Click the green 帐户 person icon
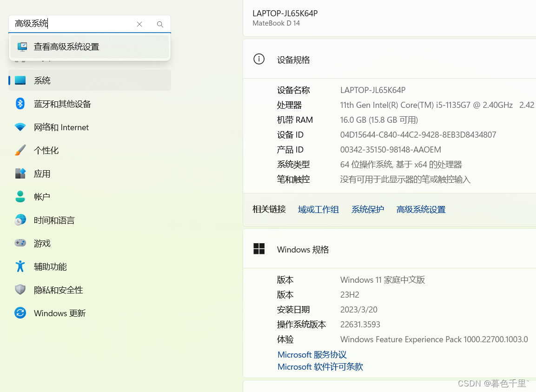536x392 pixels. click(x=20, y=197)
